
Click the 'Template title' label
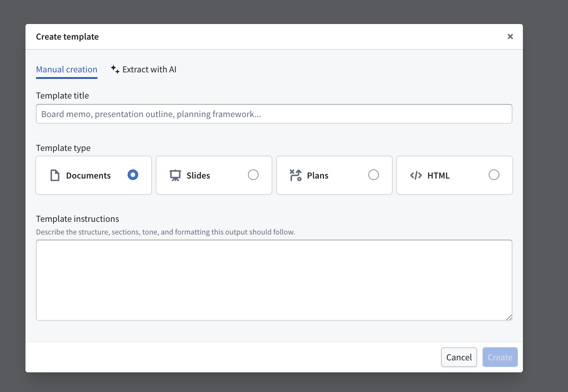pyautogui.click(x=63, y=96)
